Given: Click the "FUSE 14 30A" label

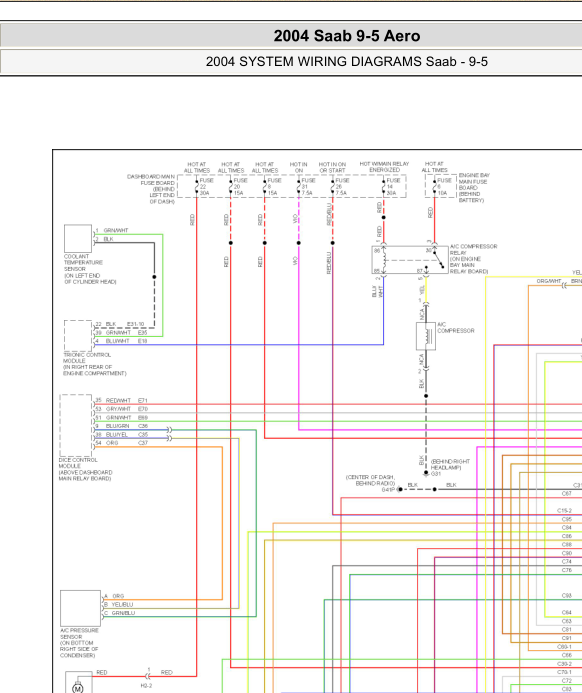Looking at the screenshot, I should tap(392, 187).
